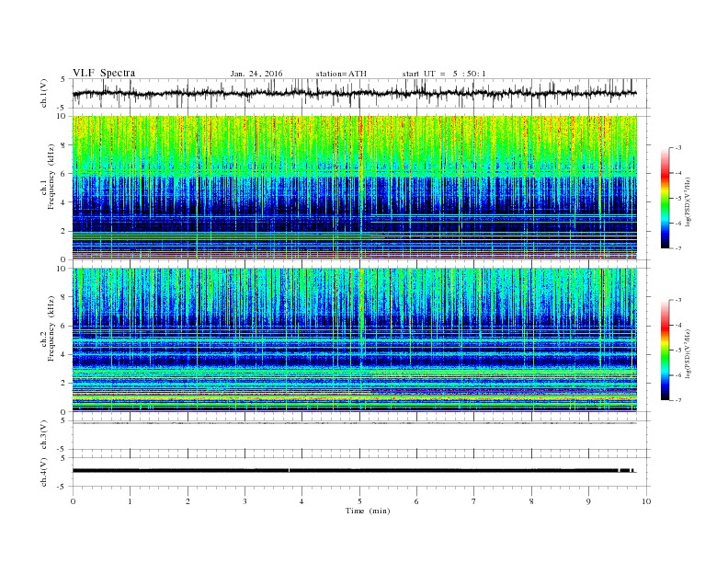Click inside the ch.1 spectrogram panel

(355, 188)
